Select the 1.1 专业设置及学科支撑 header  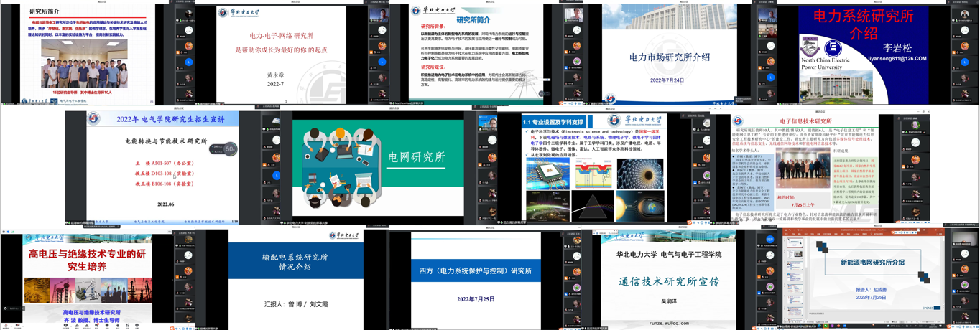coord(553,122)
